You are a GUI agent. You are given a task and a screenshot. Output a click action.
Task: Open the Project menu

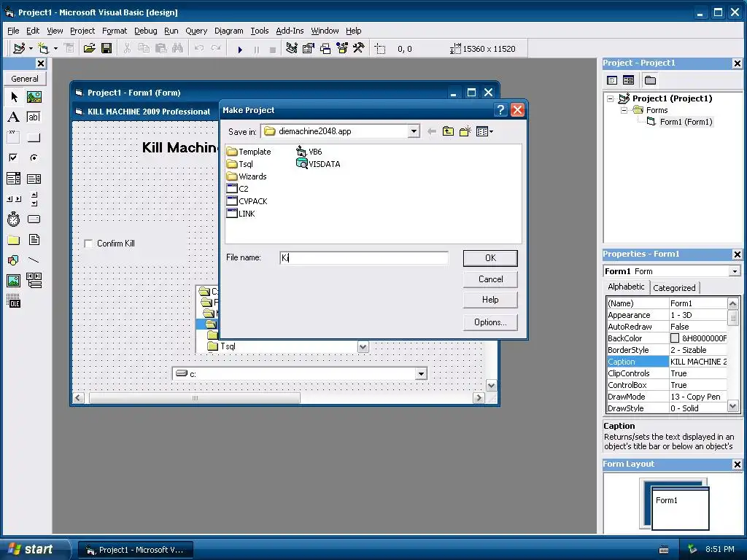(82, 31)
